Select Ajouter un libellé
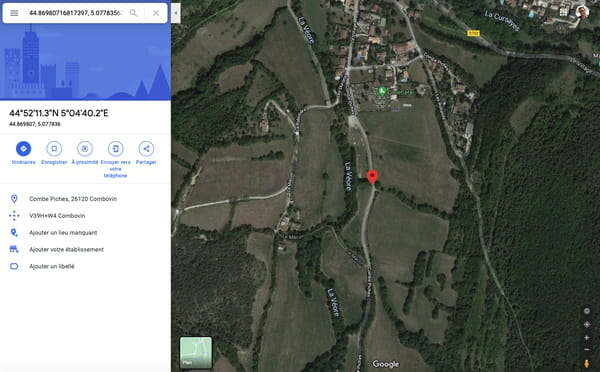The width and height of the screenshot is (600, 372). pyautogui.click(x=52, y=266)
